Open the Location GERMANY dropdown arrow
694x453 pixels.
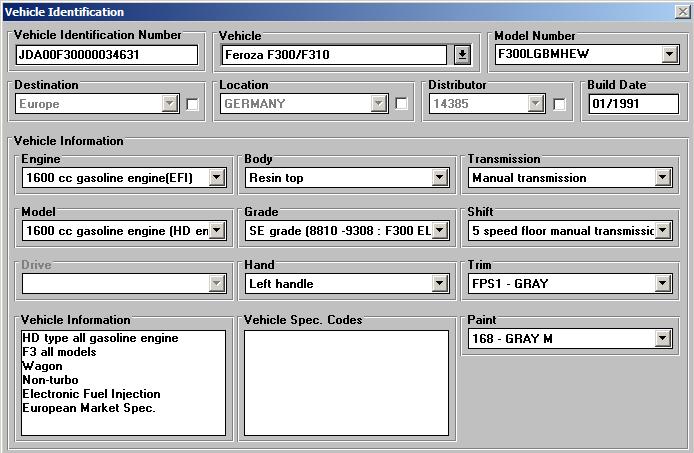[x=378, y=104]
